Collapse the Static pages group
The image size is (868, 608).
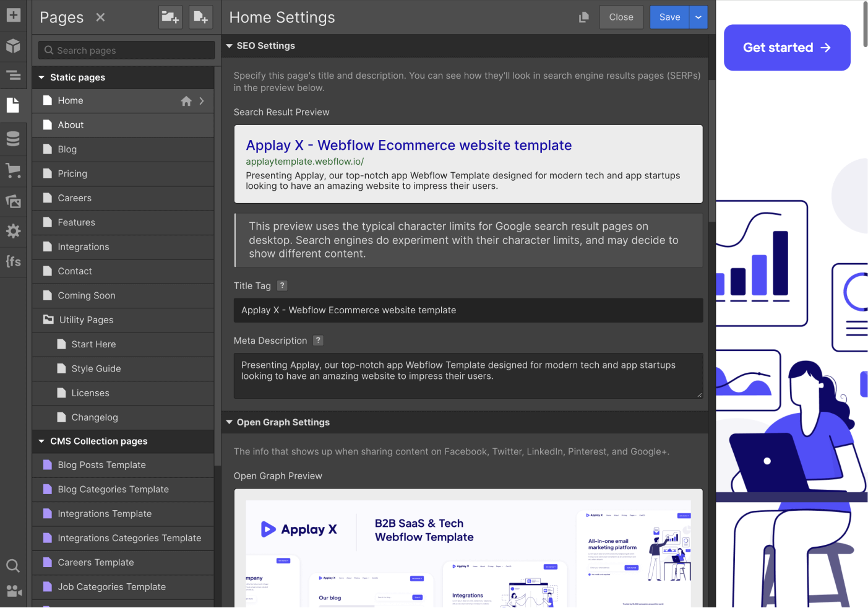point(41,77)
